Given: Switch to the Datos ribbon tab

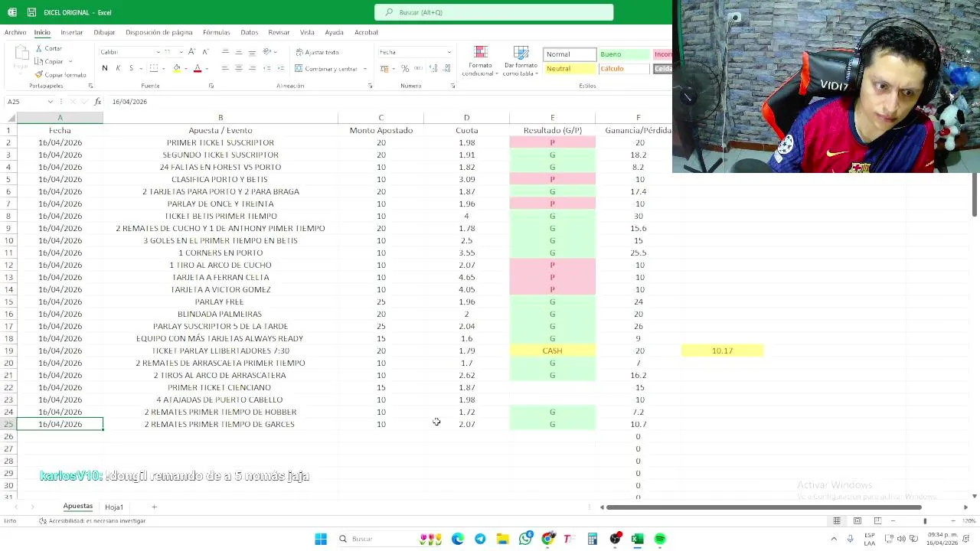Looking at the screenshot, I should (x=250, y=32).
